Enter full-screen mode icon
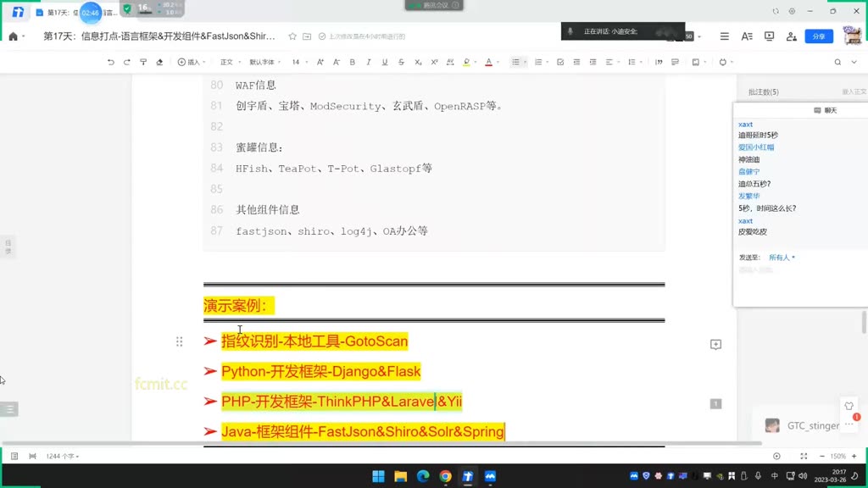 [804, 456]
